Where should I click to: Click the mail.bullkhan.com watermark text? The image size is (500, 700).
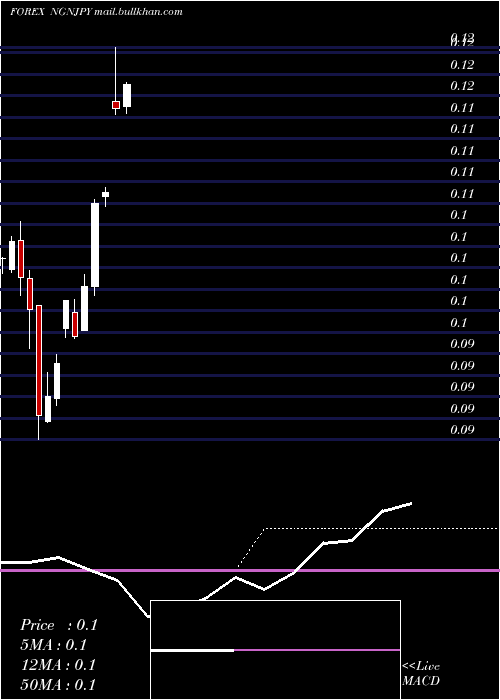click(138, 12)
